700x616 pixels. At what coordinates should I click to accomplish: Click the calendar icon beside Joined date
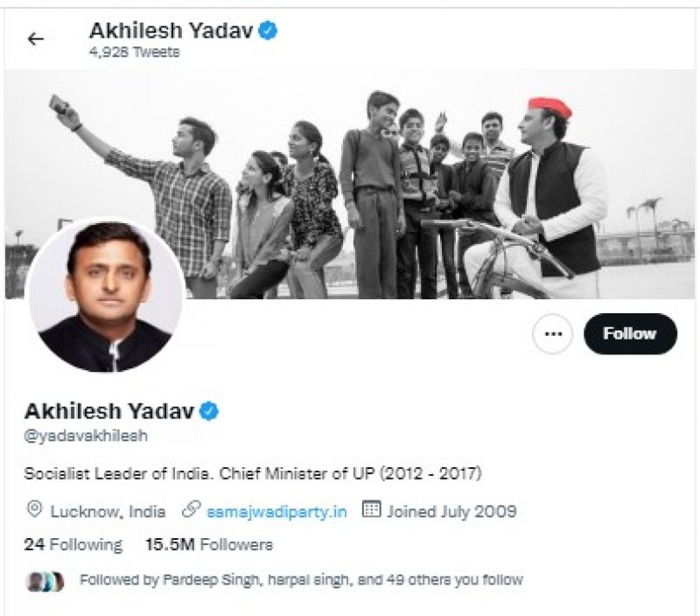tap(370, 510)
